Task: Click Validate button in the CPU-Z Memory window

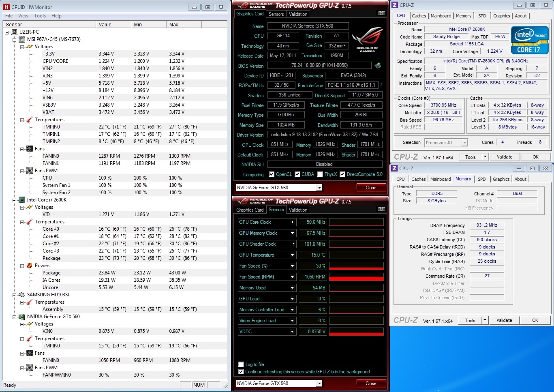Action: pos(504,320)
